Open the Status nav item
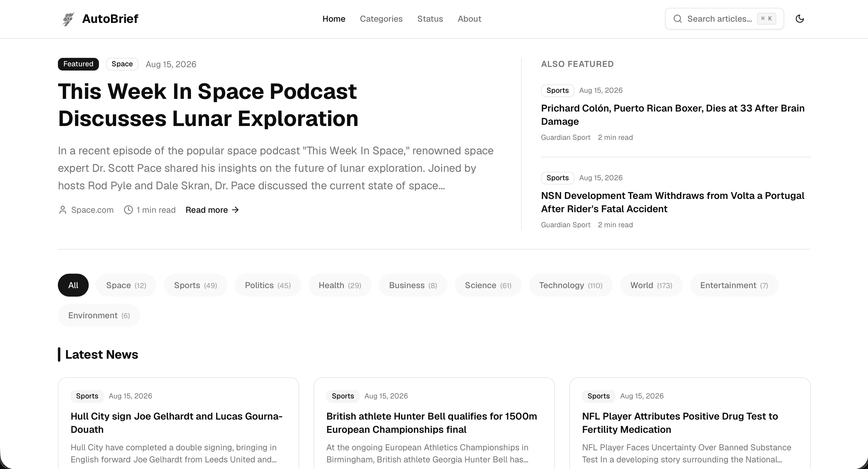 pos(430,19)
